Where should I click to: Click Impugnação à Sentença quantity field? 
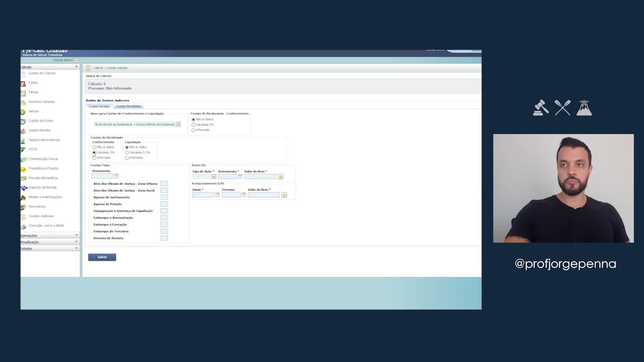point(164,211)
